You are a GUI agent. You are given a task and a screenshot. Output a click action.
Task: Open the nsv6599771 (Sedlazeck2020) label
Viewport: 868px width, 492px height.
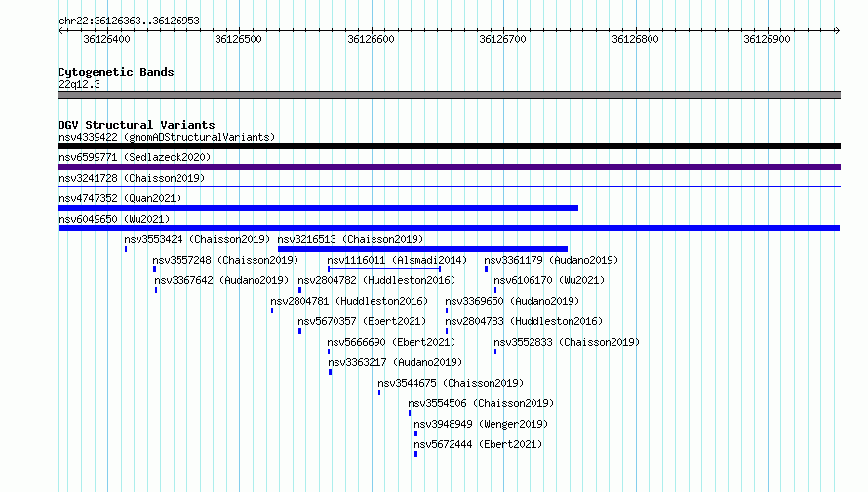pyautogui.click(x=135, y=157)
